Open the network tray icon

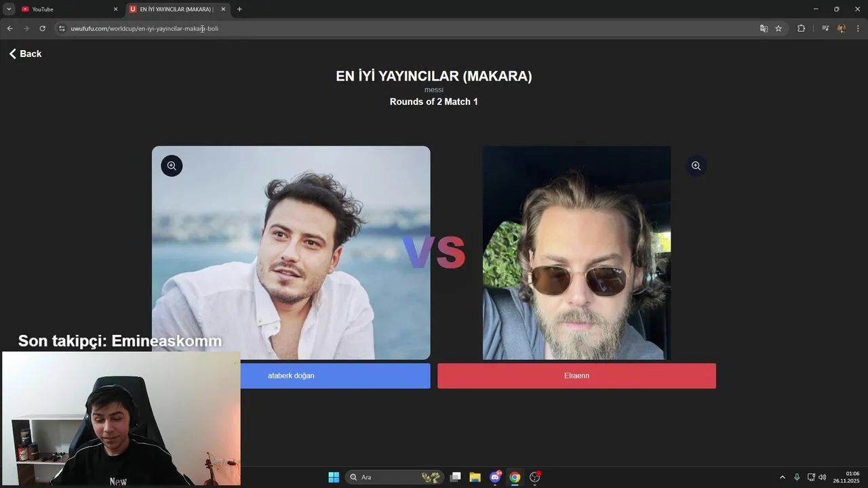coord(811,477)
